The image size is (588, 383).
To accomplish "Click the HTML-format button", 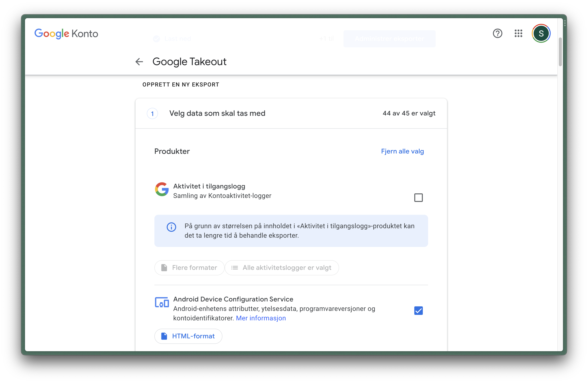I will click(188, 336).
